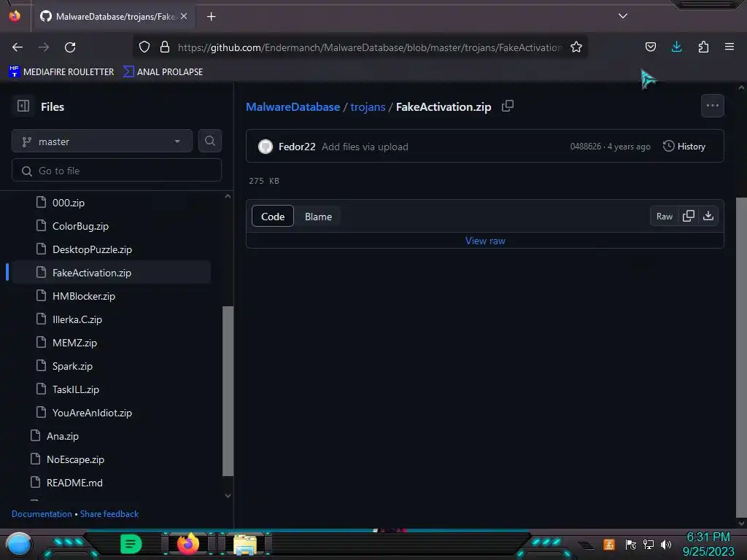The width and height of the screenshot is (747, 560).
Task: Open the Firefox downloads panel
Action: pyautogui.click(x=676, y=47)
